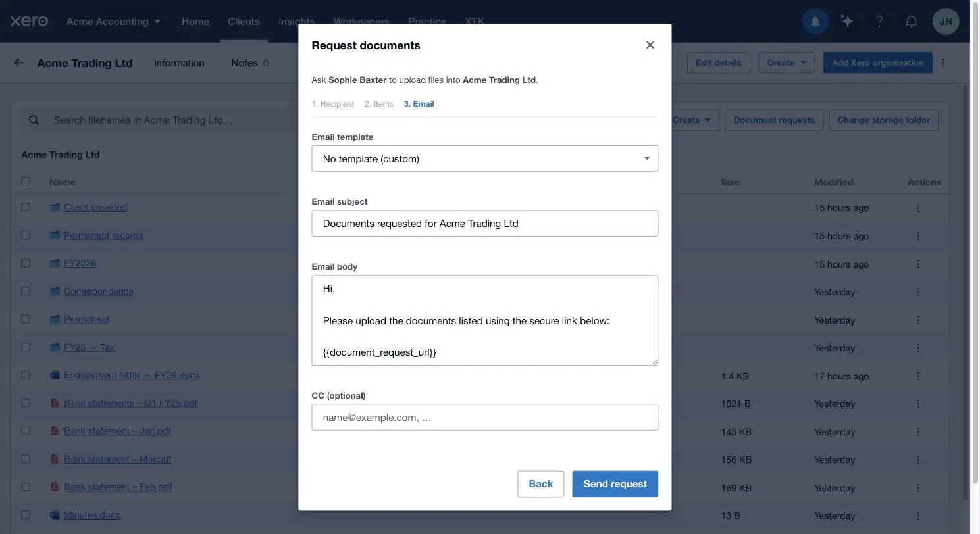
Task: Click Add Xero organisation button
Action: click(x=877, y=63)
